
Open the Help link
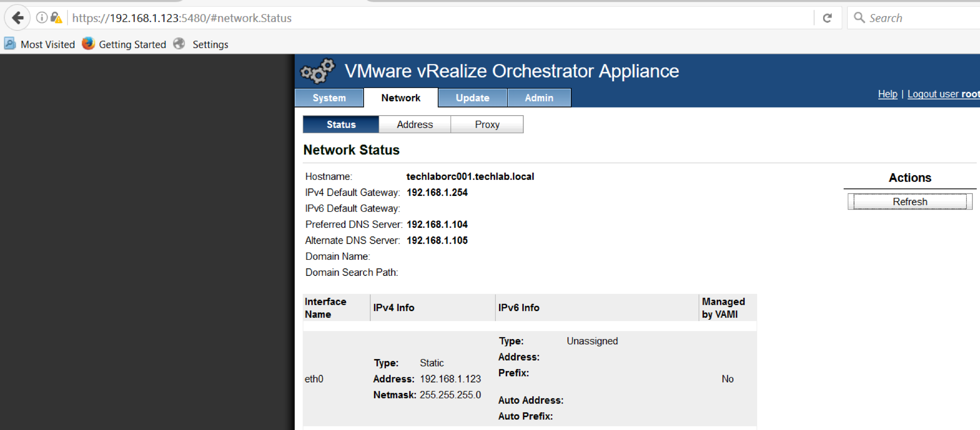coord(887,94)
